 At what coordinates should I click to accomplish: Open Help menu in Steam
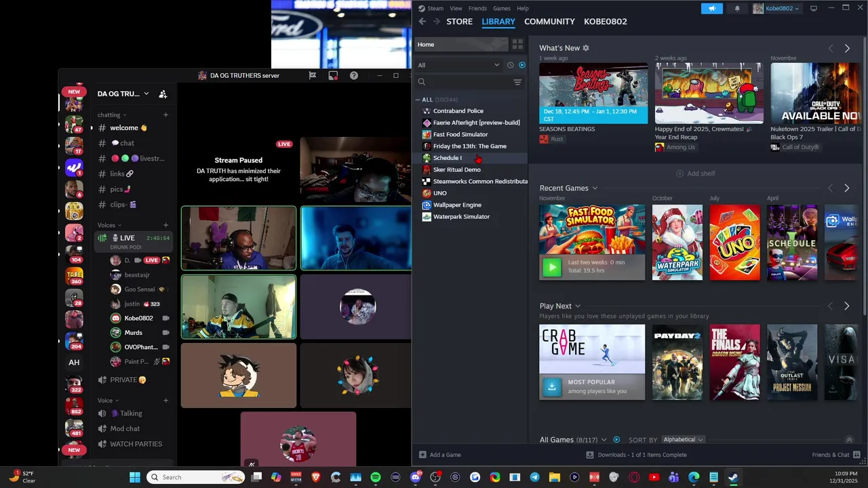[x=523, y=8]
